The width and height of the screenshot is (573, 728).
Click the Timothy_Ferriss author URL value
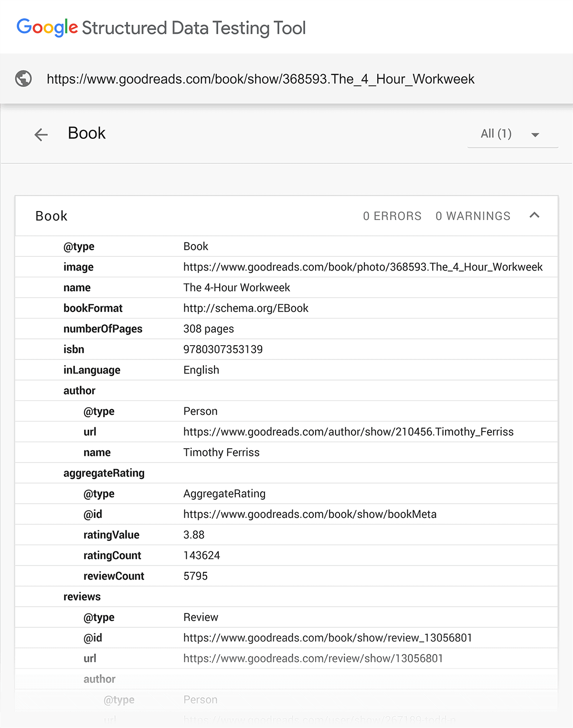(349, 432)
